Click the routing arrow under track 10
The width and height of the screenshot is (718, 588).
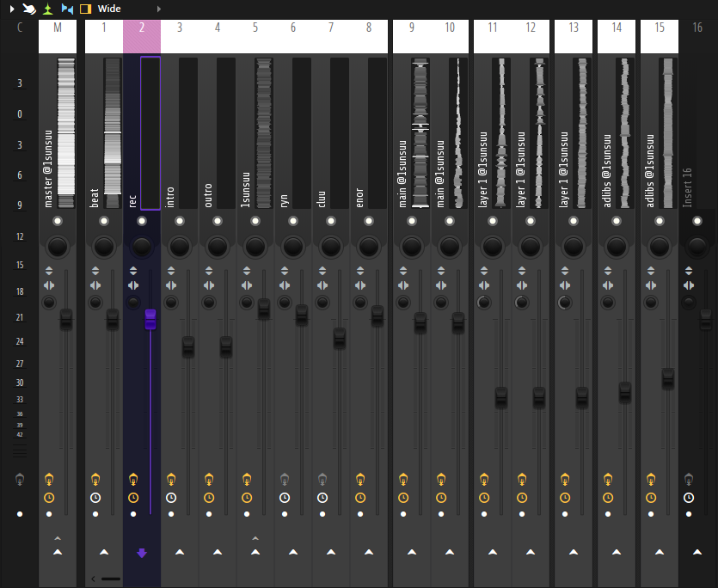click(450, 552)
